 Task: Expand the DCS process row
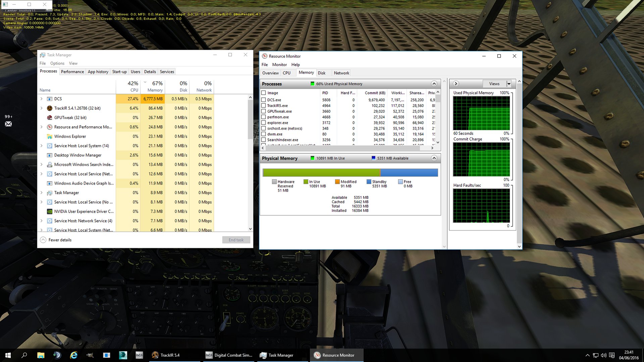(41, 99)
